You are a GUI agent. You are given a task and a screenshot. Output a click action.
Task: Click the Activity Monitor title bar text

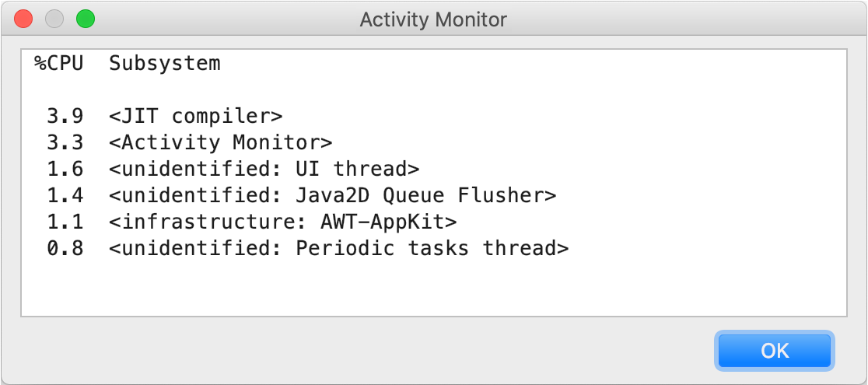pos(433,19)
